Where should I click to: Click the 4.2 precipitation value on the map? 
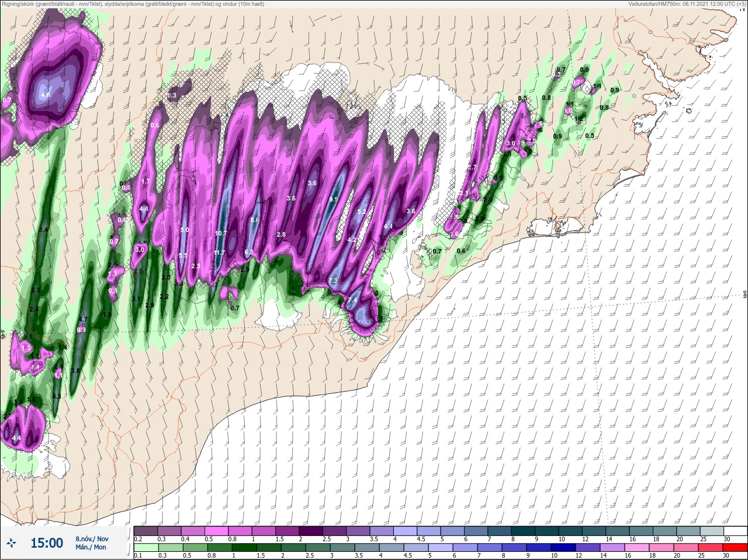(x=352, y=240)
